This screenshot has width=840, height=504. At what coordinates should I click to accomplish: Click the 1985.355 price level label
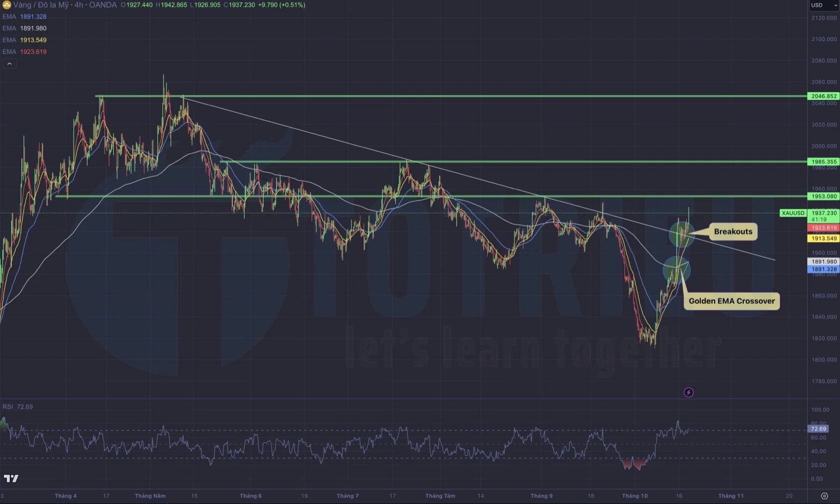pyautogui.click(x=823, y=161)
